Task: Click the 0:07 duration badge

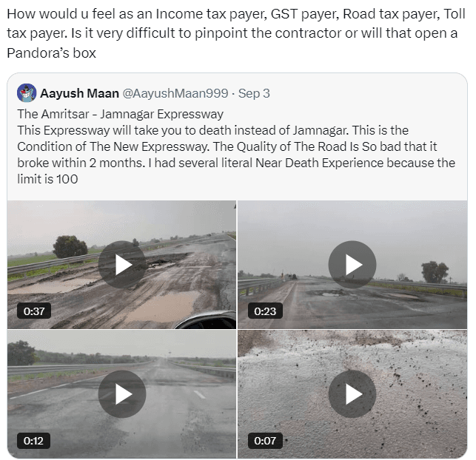Action: (x=265, y=441)
